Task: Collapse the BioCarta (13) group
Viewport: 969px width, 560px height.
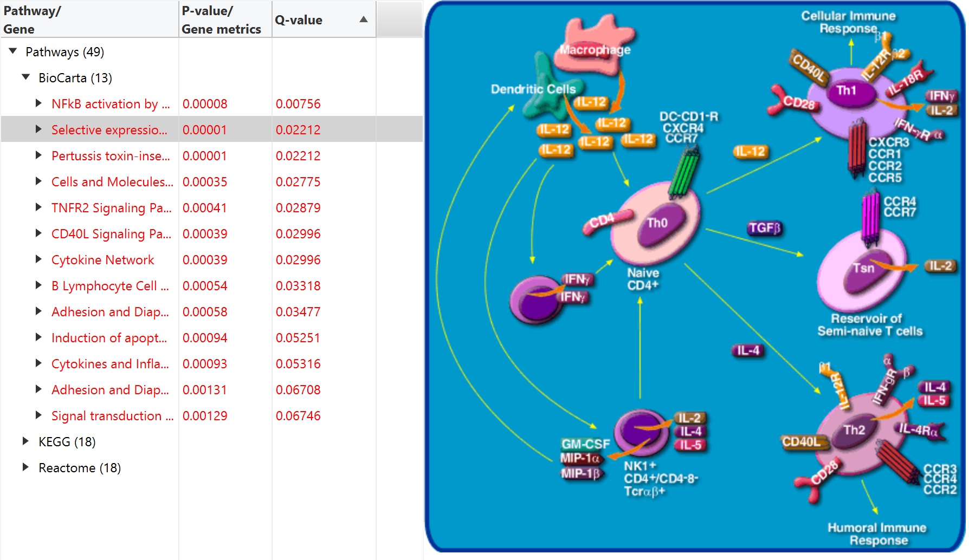Action: tap(25, 77)
